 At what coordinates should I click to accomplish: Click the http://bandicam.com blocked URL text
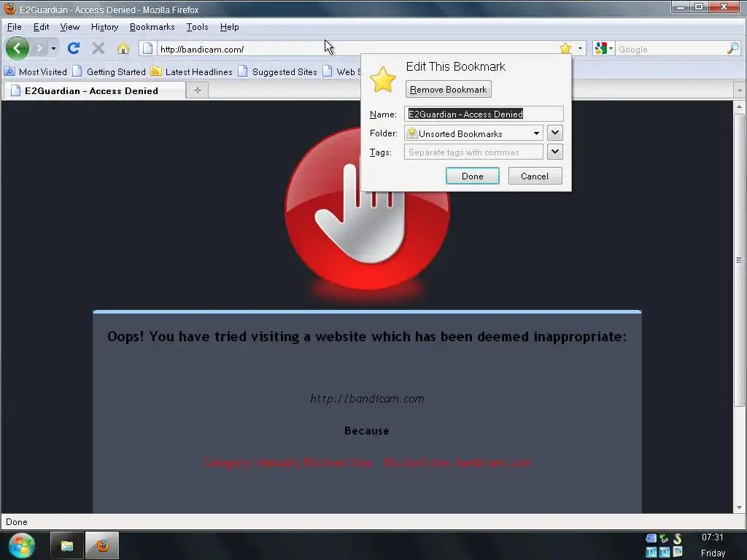[367, 399]
